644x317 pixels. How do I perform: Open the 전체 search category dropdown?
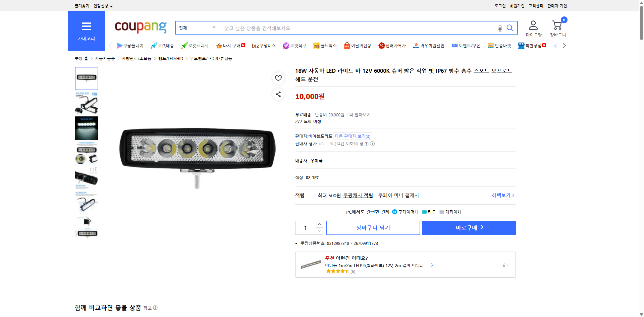[x=197, y=28]
